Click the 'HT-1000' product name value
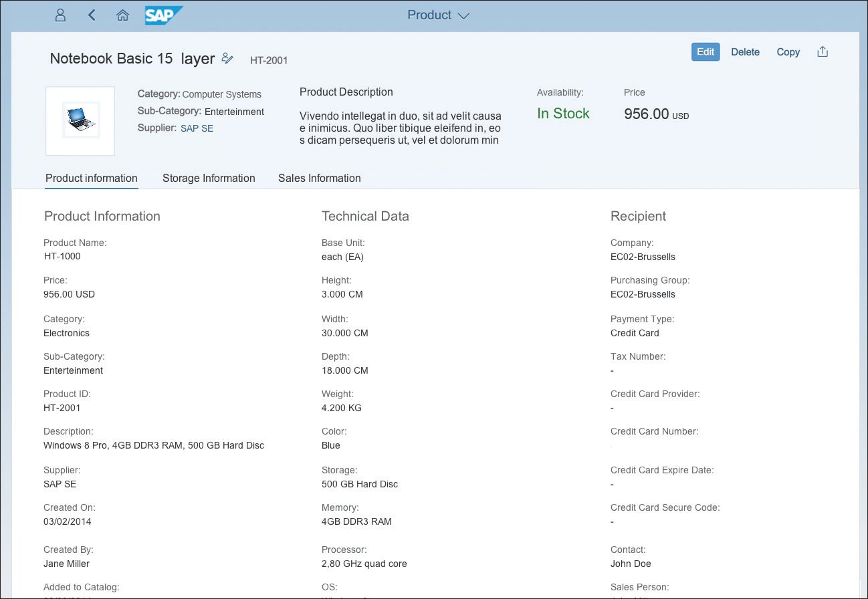 coord(62,256)
